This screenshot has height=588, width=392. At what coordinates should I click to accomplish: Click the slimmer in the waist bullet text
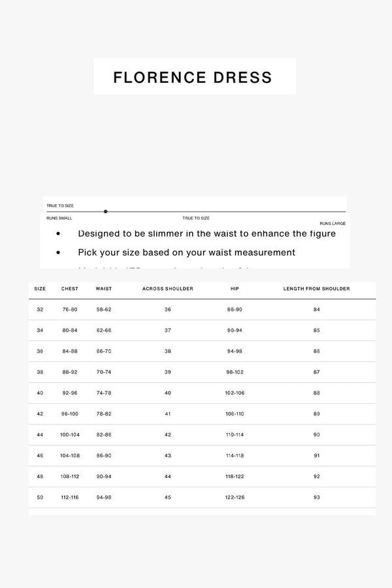(x=206, y=233)
